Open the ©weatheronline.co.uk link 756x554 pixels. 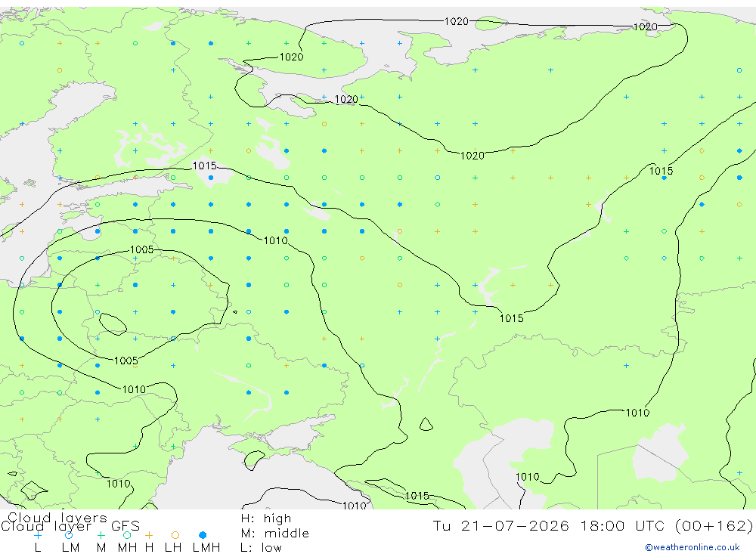click(x=692, y=547)
